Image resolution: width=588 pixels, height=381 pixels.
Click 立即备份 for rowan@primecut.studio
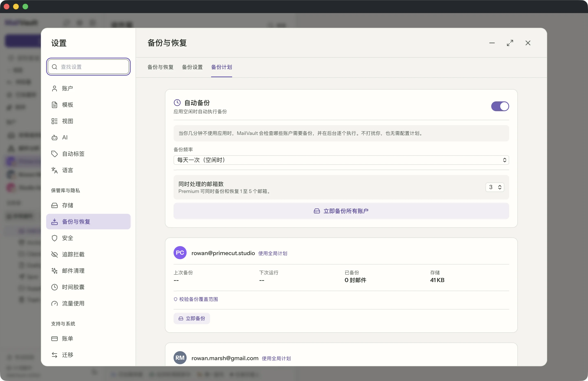192,318
